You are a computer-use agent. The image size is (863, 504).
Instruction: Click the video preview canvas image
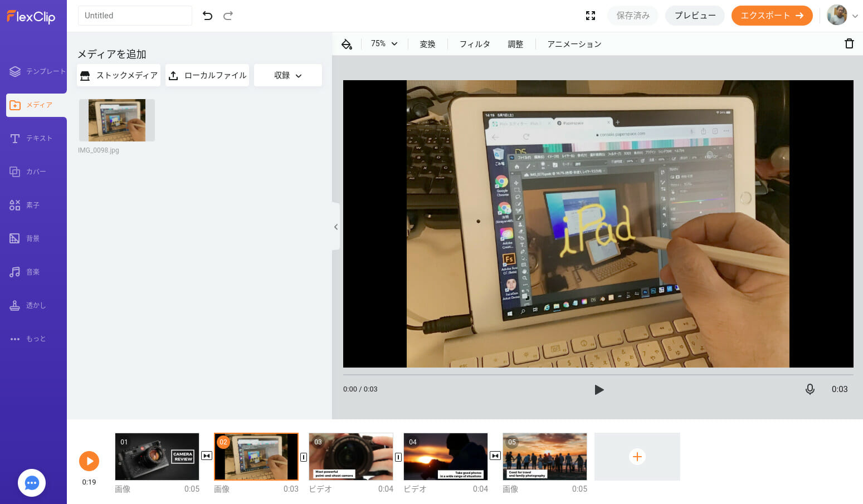598,224
